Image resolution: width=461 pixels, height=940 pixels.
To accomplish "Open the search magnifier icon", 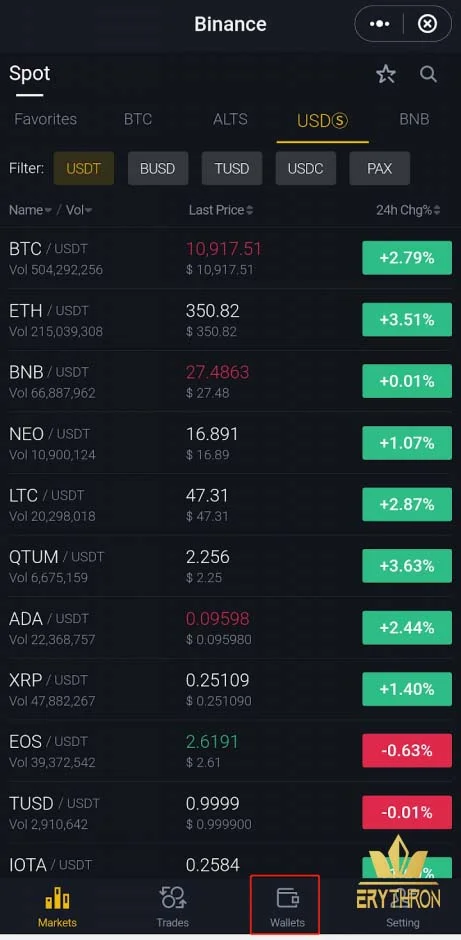I will [x=428, y=74].
